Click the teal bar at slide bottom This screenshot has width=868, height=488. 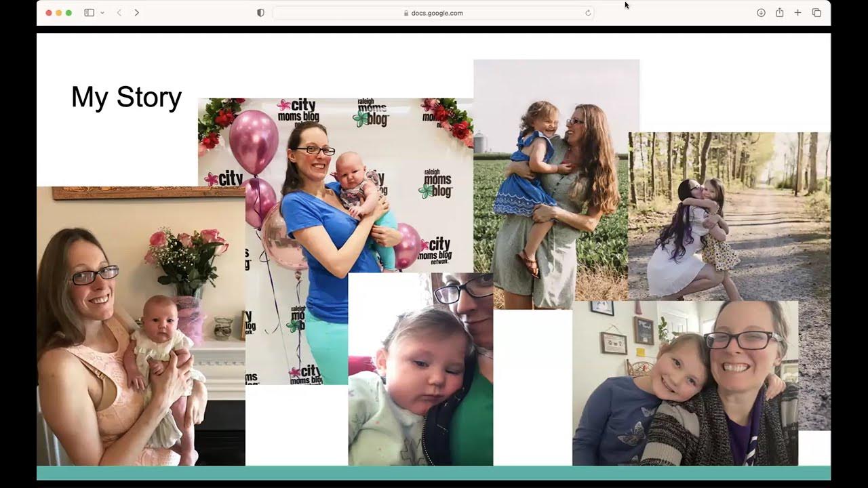[434, 474]
